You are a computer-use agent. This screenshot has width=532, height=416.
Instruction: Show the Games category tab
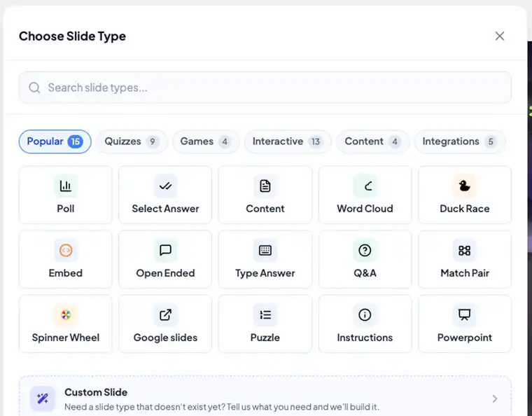point(206,141)
